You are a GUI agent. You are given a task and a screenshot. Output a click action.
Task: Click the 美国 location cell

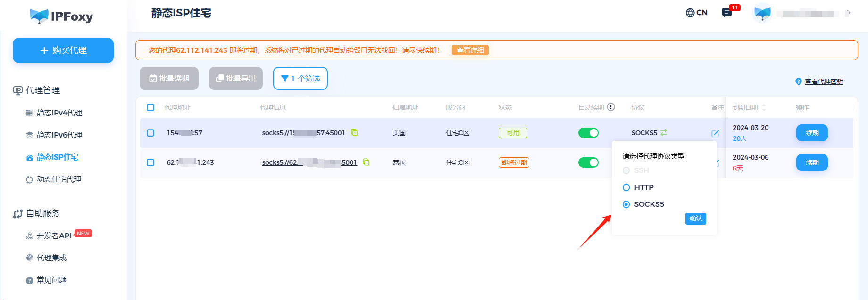(x=399, y=133)
